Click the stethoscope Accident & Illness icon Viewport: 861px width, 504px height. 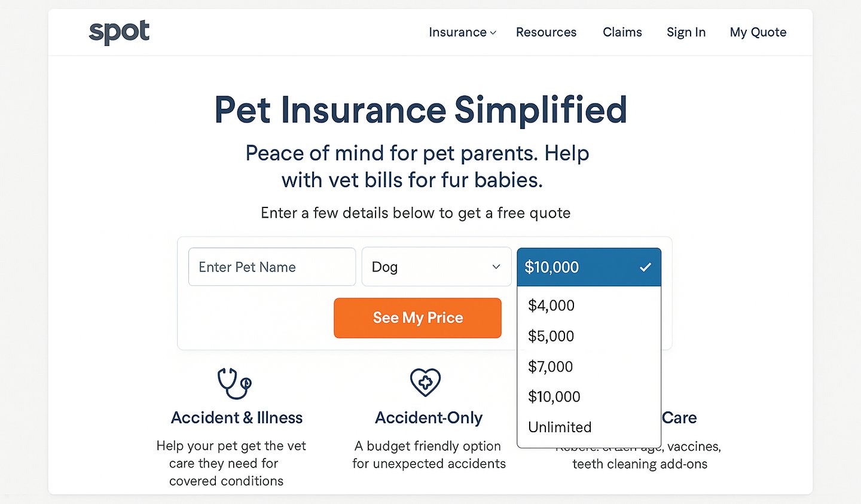click(x=234, y=383)
